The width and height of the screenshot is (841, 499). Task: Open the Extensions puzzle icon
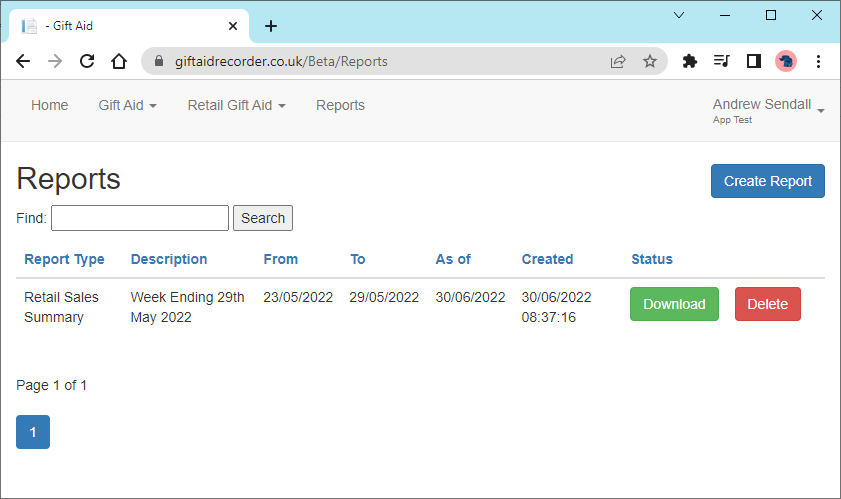pos(690,61)
